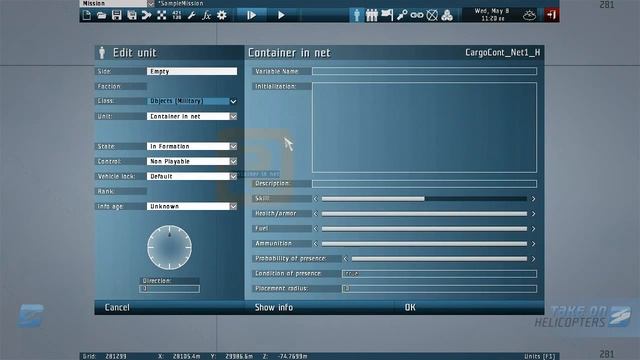
Task: Increase Probability of presence with right arrow
Action: pos(533,259)
